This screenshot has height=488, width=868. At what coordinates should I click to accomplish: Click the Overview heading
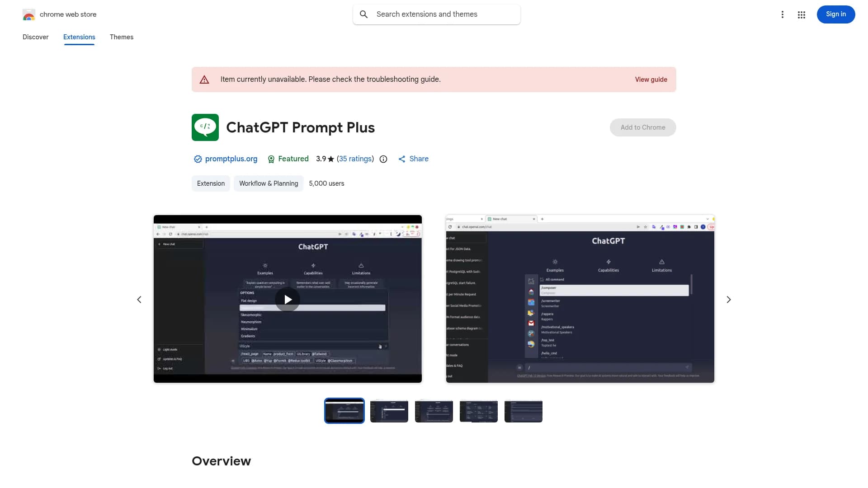(221, 461)
